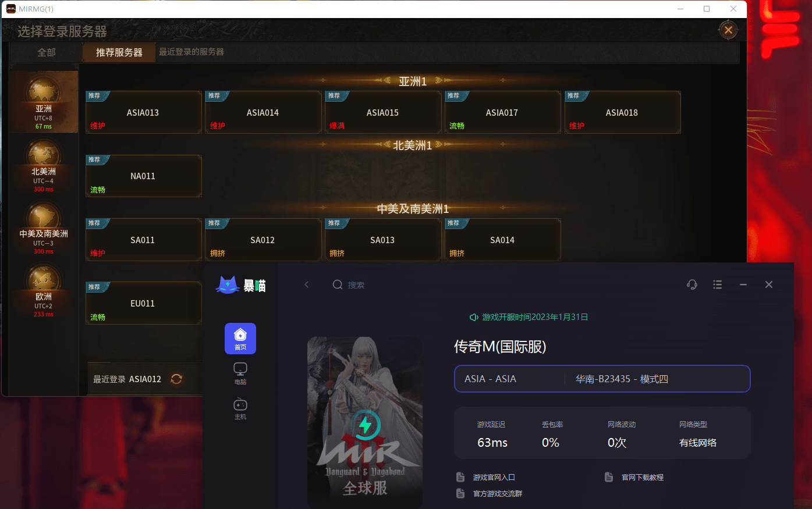Close the server selection dialog with the round X
This screenshot has height=509, width=812.
pyautogui.click(x=728, y=30)
